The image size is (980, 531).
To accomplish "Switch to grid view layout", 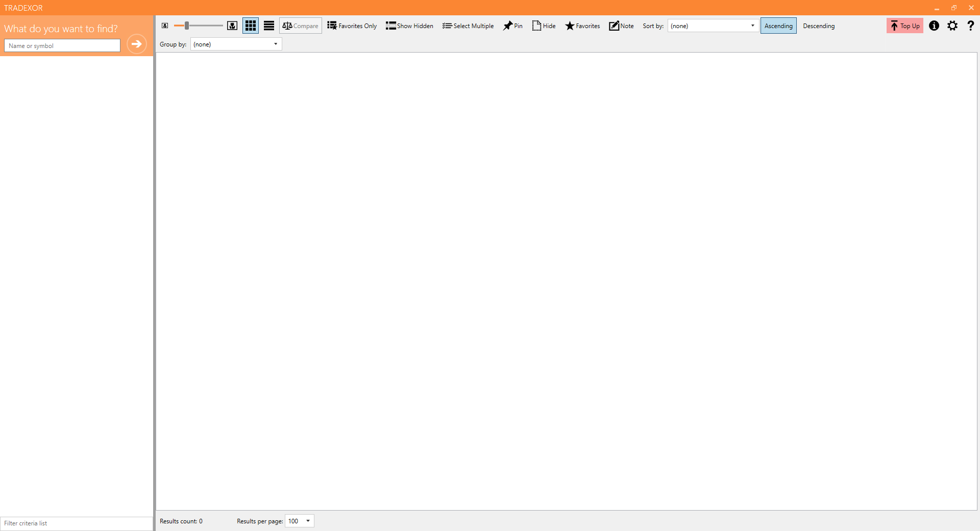I will click(x=251, y=26).
